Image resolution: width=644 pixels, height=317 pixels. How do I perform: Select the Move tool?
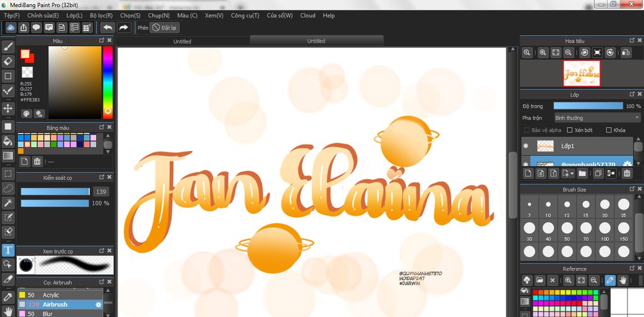click(8, 108)
